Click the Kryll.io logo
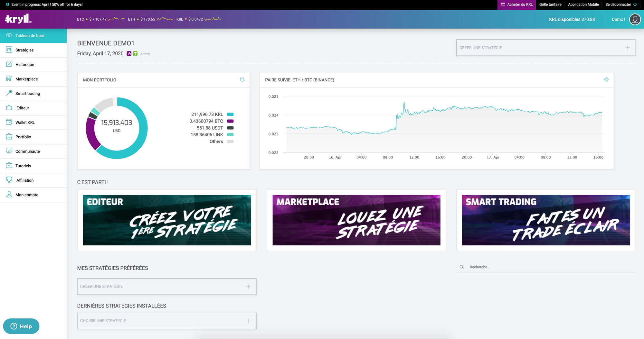The image size is (644, 339). [18, 19]
